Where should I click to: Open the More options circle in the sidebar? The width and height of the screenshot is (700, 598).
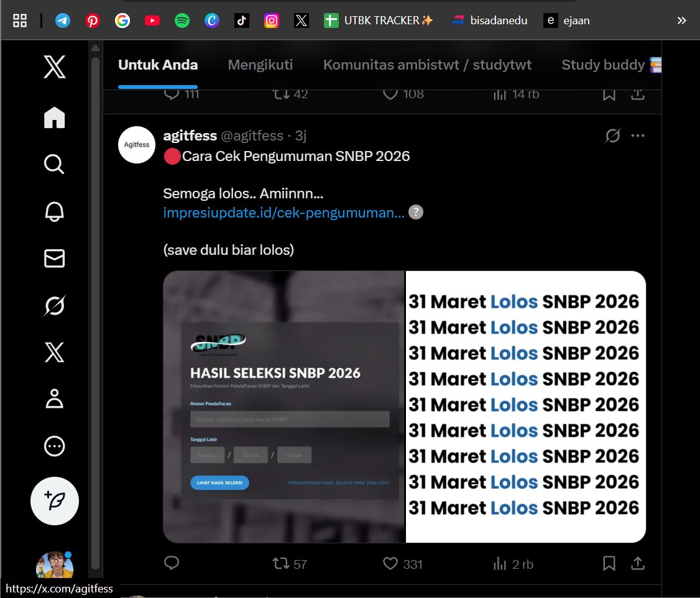54,446
